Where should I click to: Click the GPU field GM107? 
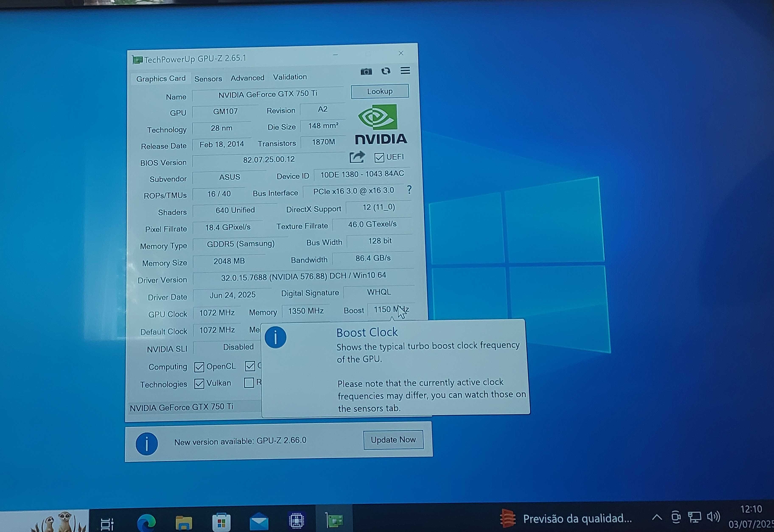225,111
